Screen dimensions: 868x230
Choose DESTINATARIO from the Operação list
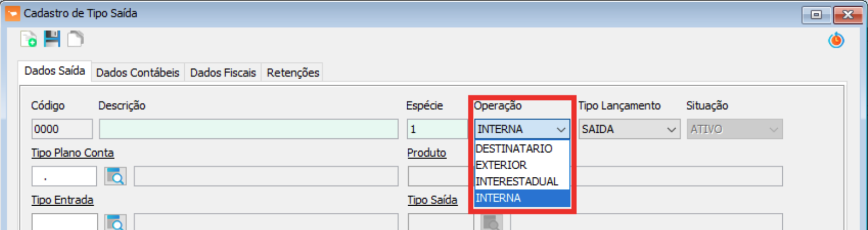coord(514,149)
